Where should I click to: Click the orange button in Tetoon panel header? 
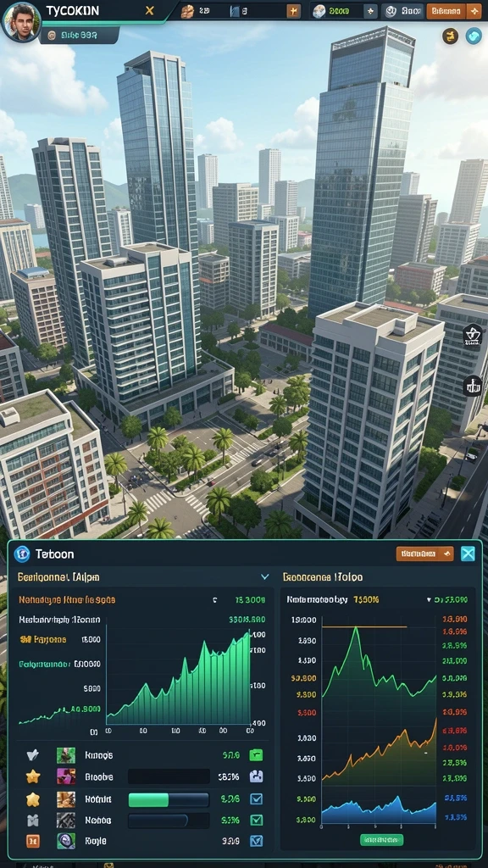[x=425, y=554]
